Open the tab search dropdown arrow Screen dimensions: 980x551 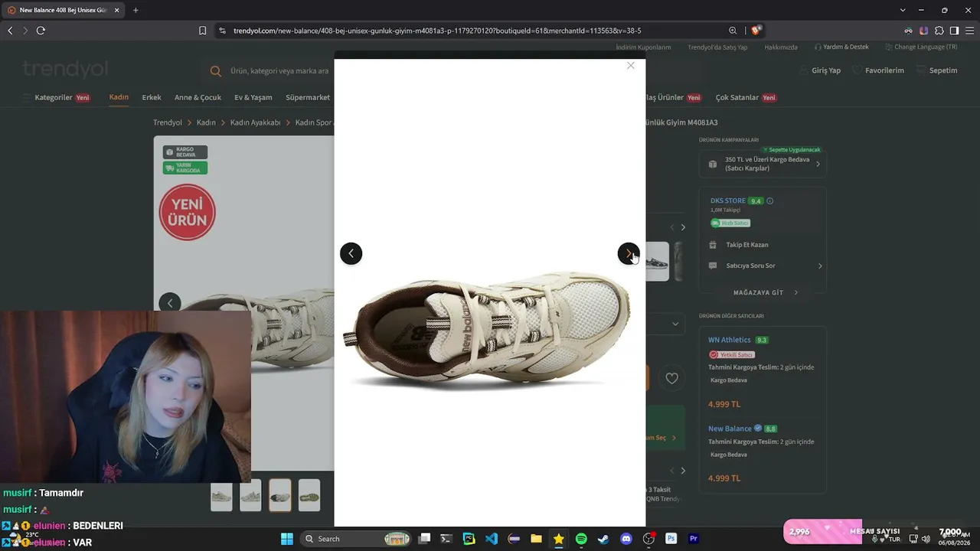tap(903, 10)
